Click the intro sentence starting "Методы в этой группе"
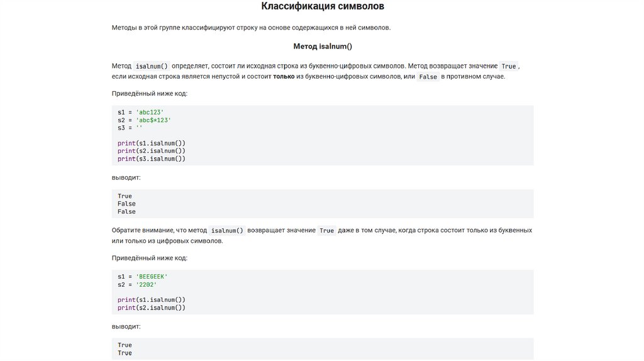Viewport: 644px width, 361px height. [x=251, y=28]
